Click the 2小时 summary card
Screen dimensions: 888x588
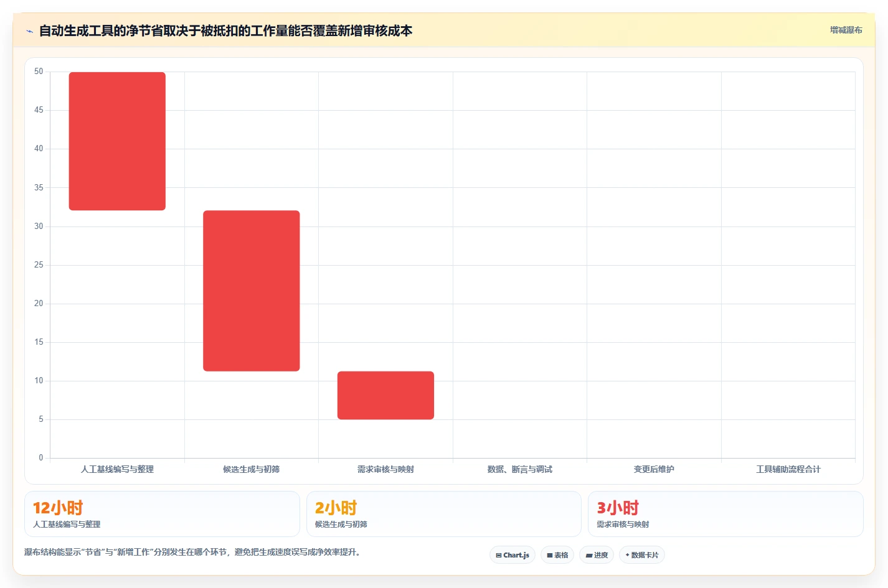pos(444,514)
